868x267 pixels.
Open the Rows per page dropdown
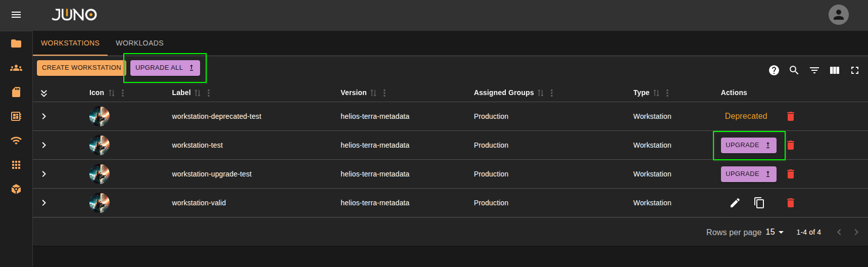(x=774, y=232)
